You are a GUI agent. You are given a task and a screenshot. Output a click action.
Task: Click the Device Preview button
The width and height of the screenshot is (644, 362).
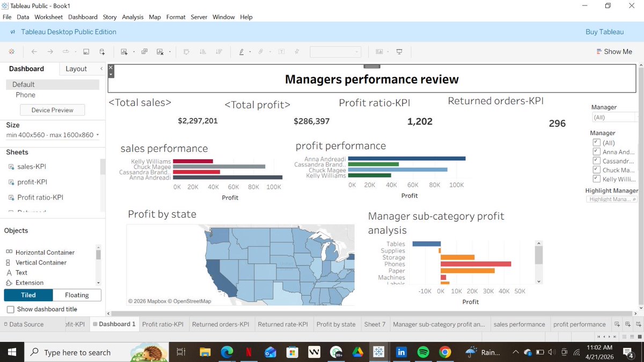click(x=52, y=110)
